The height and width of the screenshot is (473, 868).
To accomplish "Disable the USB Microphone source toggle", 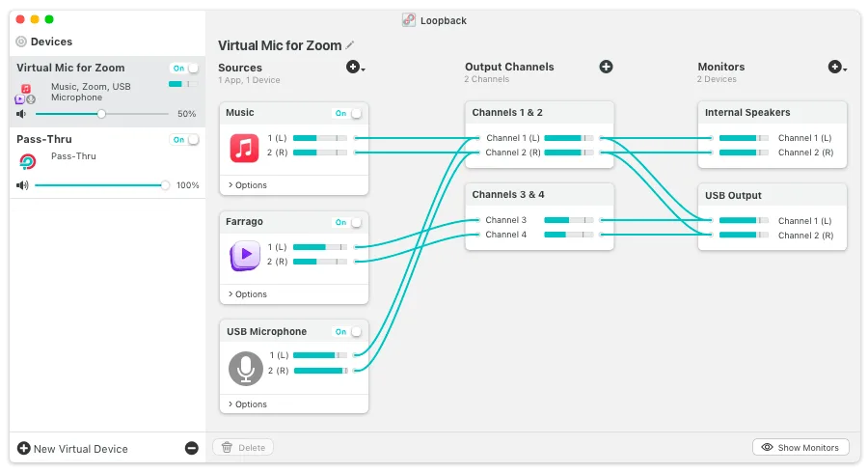I will point(347,332).
